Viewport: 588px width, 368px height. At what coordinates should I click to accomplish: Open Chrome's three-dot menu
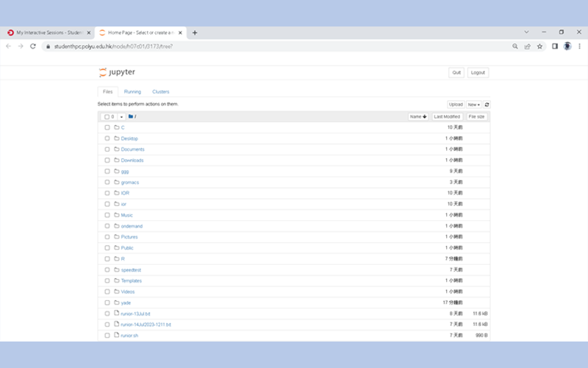click(x=579, y=46)
